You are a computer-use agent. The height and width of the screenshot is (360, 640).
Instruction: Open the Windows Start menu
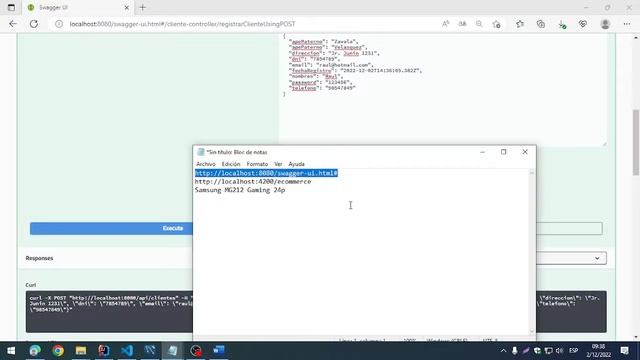(x=11, y=351)
